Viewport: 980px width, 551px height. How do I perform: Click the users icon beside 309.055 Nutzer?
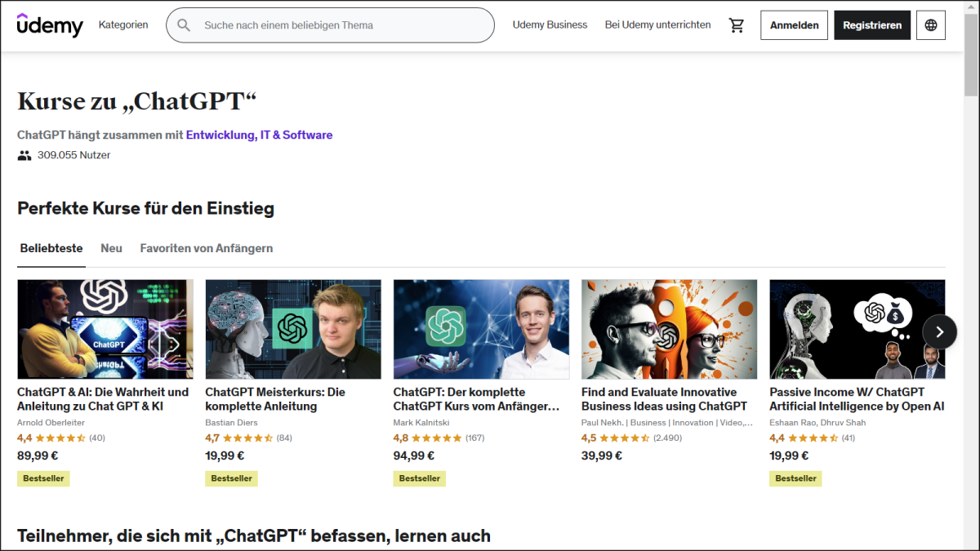tap(24, 155)
